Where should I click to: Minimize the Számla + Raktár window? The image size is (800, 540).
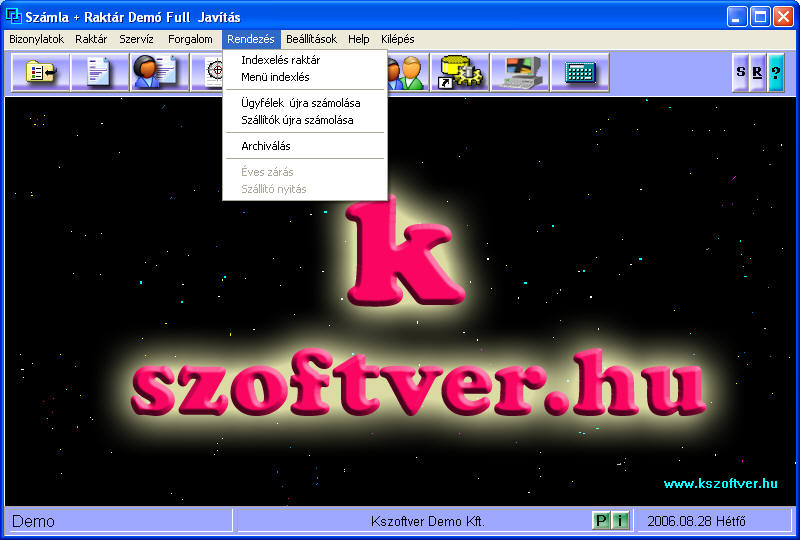[x=736, y=16]
